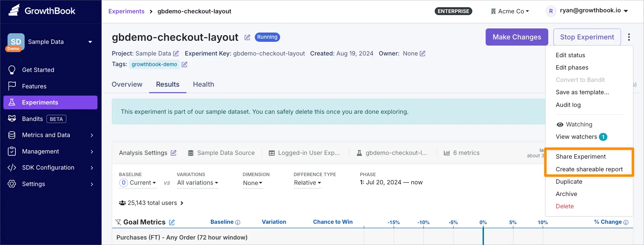The height and width of the screenshot is (245, 644).
Task: Click the GrowthBook logo
Action: pos(42,11)
